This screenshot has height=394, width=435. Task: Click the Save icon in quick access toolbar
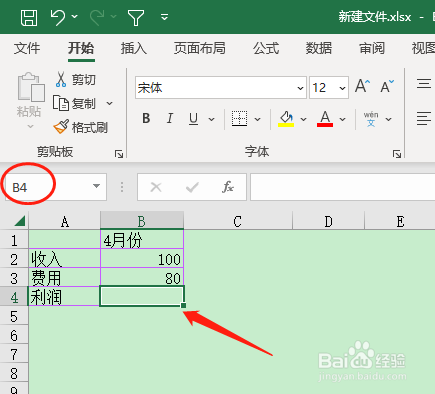click(29, 17)
